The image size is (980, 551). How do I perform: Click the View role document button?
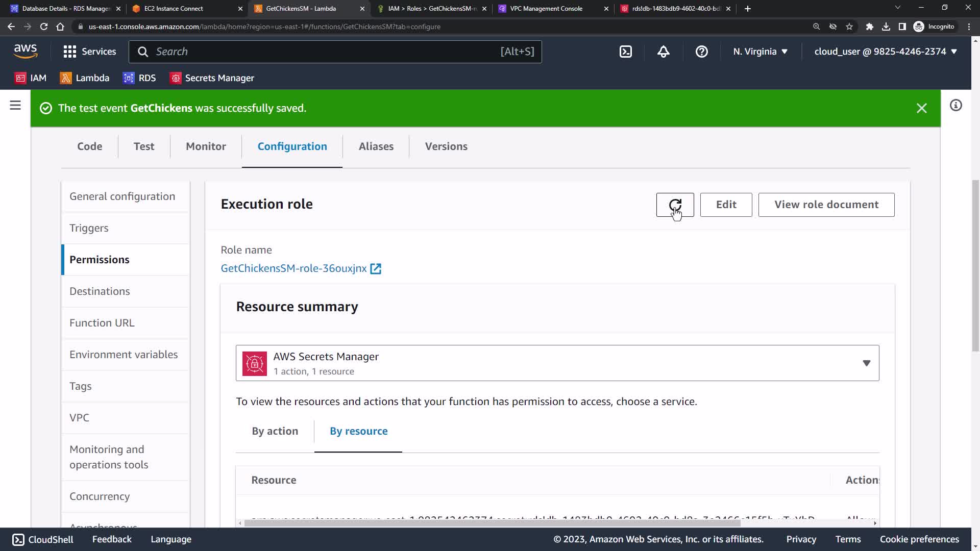tap(826, 205)
